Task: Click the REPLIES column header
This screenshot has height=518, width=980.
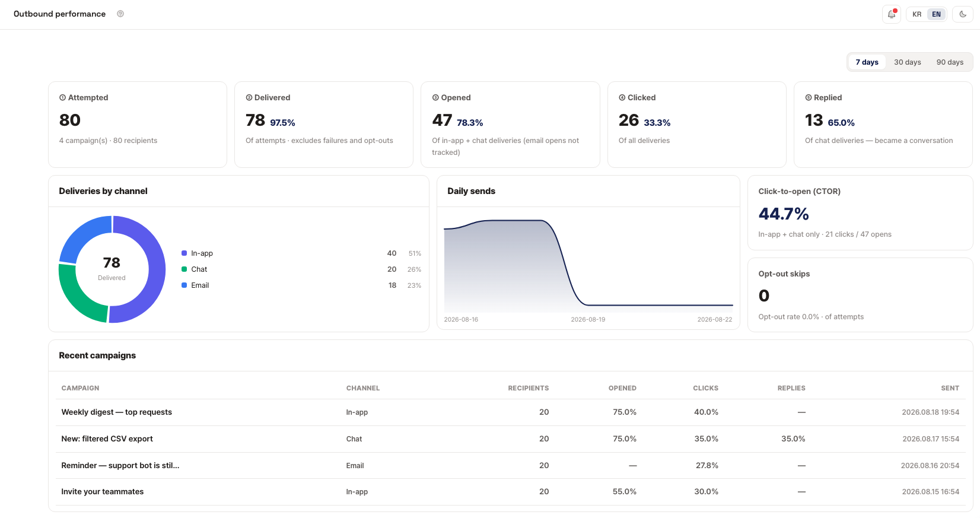Action: pos(791,388)
